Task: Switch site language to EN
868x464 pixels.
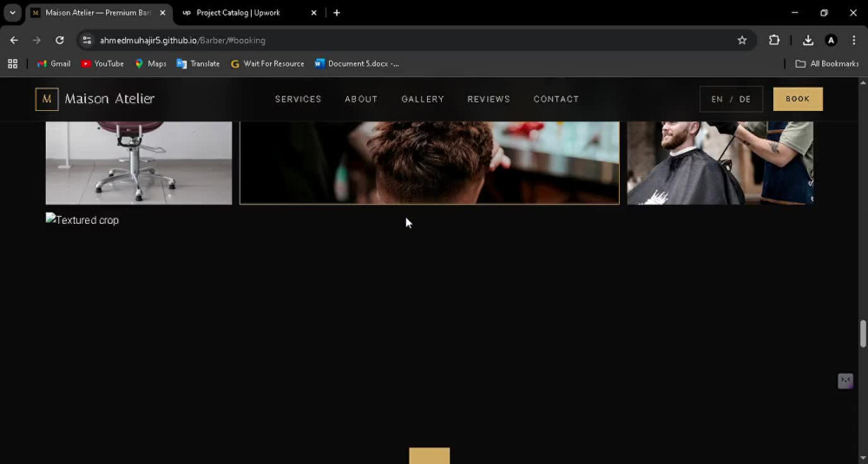Action: pos(717,100)
